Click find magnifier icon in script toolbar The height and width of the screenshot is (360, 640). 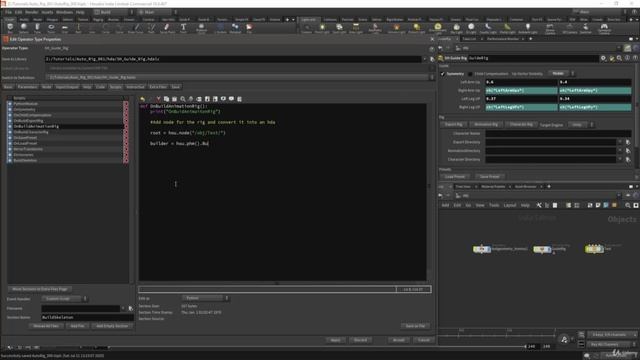(183, 99)
